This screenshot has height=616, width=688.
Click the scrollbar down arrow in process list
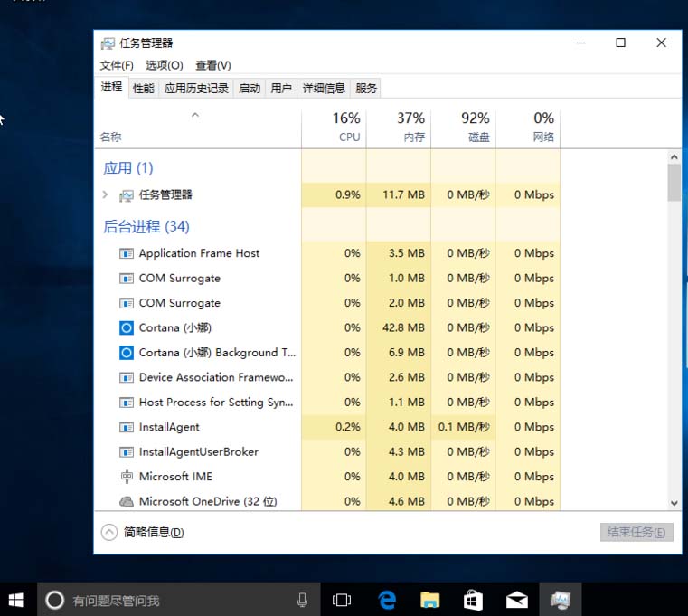[674, 503]
